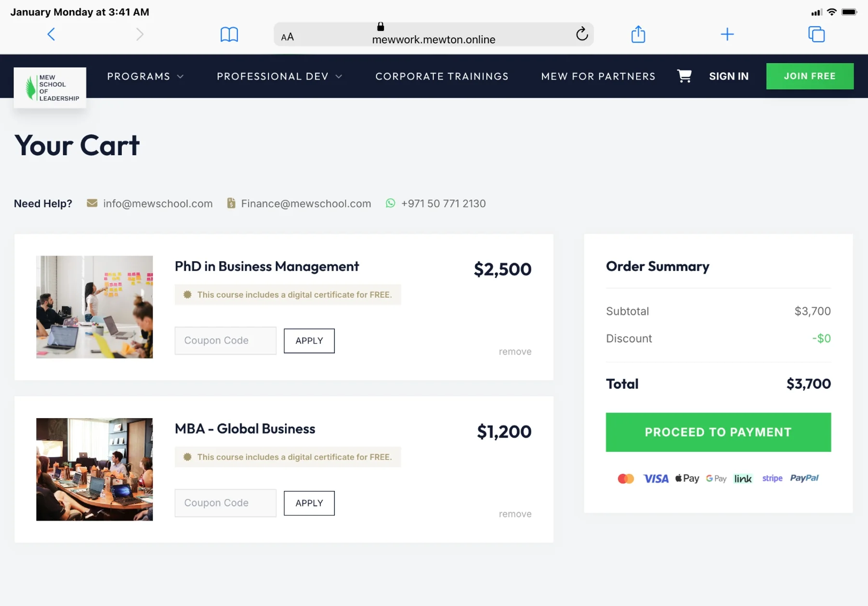868x606 pixels.
Task: Reload the page in Safari
Action: tap(582, 34)
